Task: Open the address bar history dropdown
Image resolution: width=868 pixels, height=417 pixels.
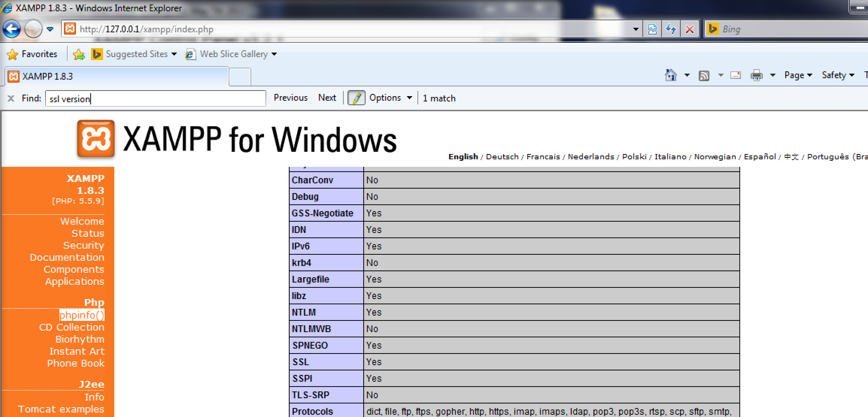Action: pos(636,29)
